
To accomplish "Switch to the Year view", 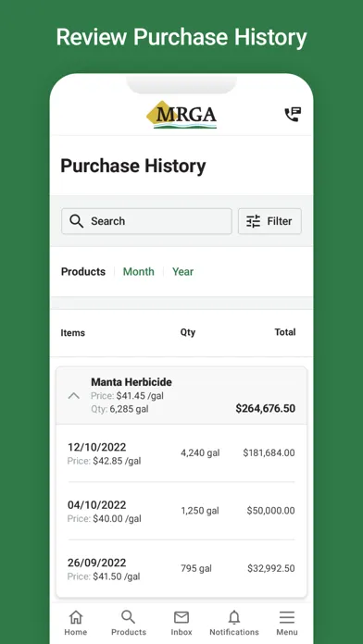I will pos(183,271).
